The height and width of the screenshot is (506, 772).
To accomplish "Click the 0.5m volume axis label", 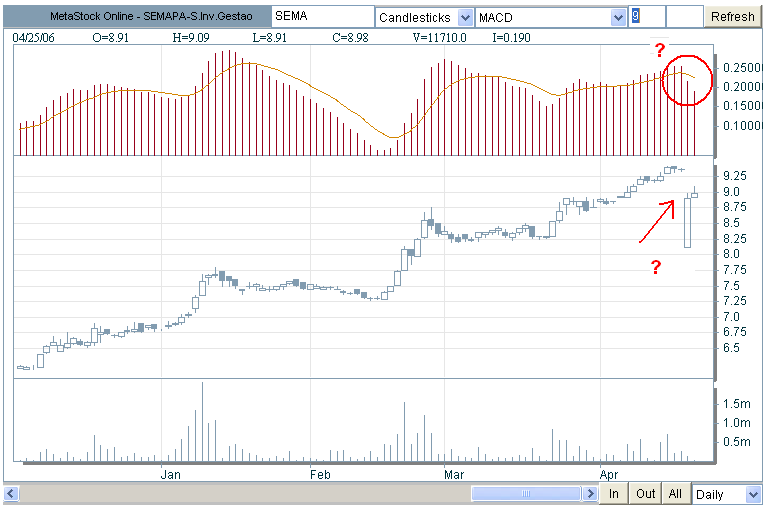I will [x=737, y=442].
